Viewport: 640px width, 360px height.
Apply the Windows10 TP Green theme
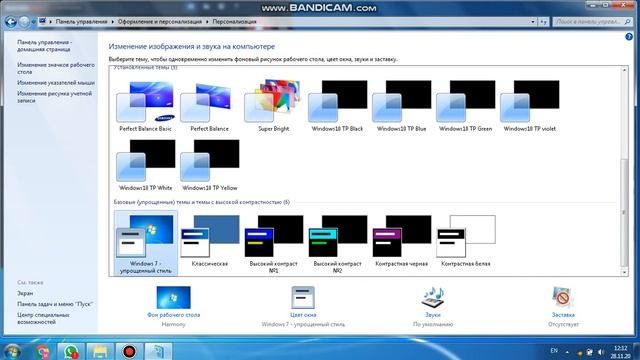(465, 106)
